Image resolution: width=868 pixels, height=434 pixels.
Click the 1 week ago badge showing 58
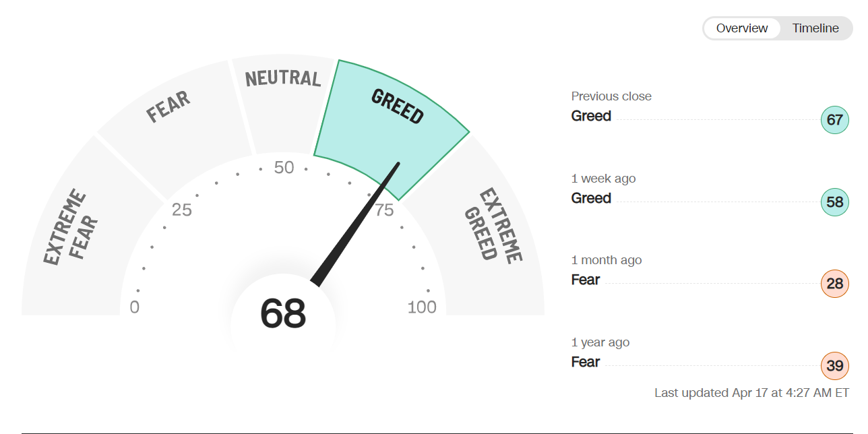pos(834,202)
